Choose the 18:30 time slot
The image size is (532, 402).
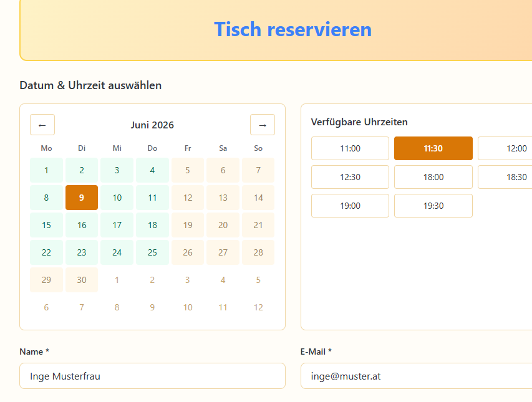coord(506,177)
